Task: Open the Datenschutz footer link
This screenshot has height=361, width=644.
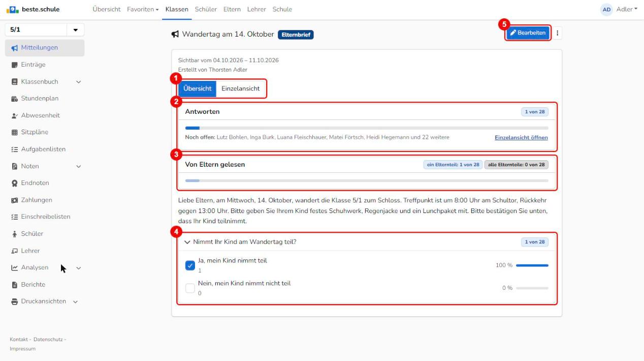Action: tap(48, 339)
